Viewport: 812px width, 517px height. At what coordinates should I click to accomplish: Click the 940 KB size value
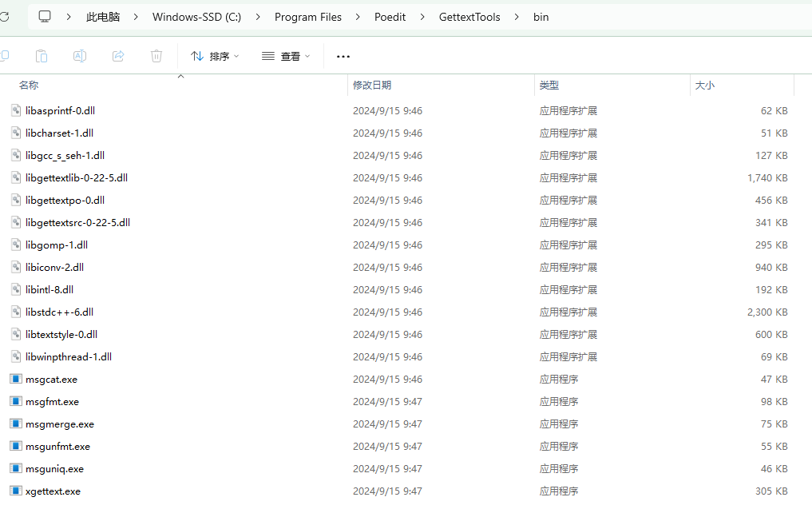pos(771,268)
